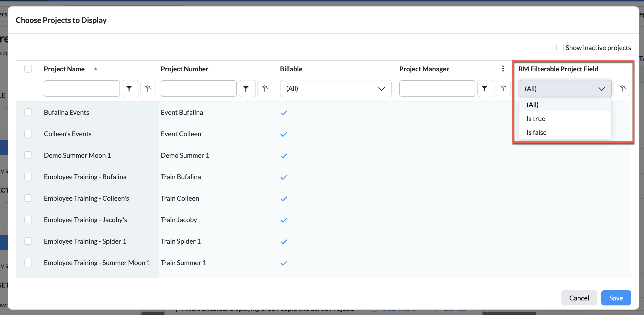Open the Billable filter dropdown
The image size is (644, 315).
[336, 89]
